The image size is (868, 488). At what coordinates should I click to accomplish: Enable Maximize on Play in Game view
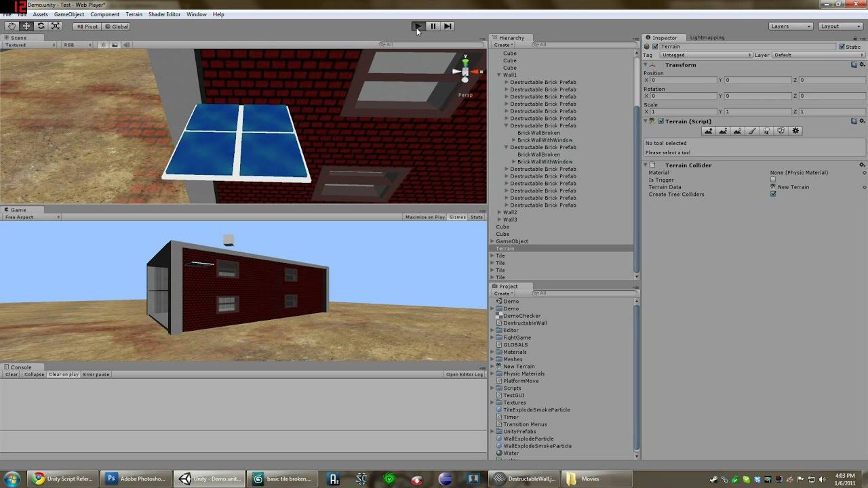(424, 217)
